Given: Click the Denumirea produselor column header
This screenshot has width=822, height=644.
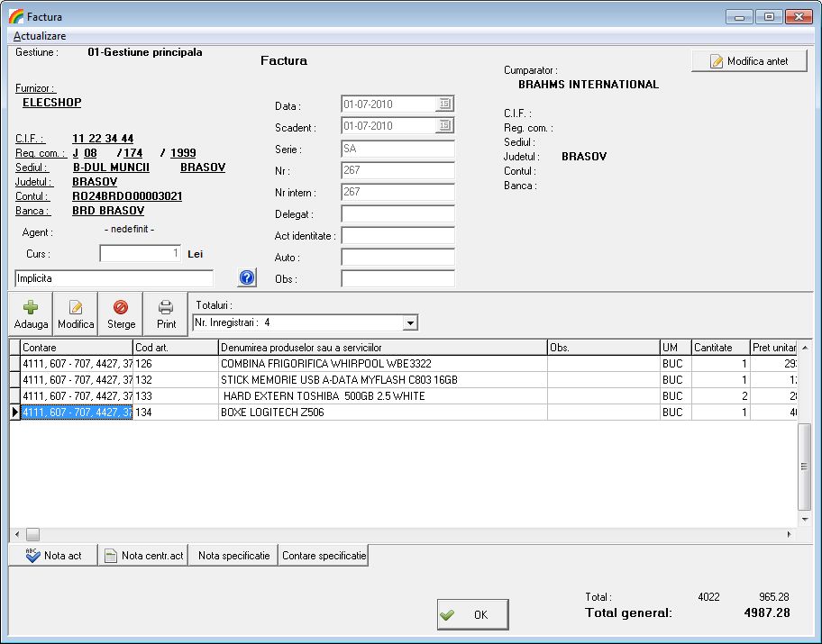Looking at the screenshot, I should point(382,348).
